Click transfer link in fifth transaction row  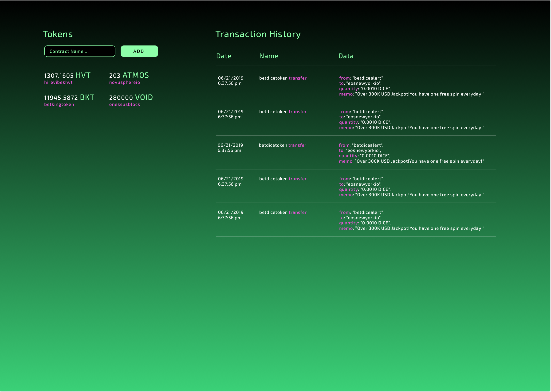(x=298, y=212)
